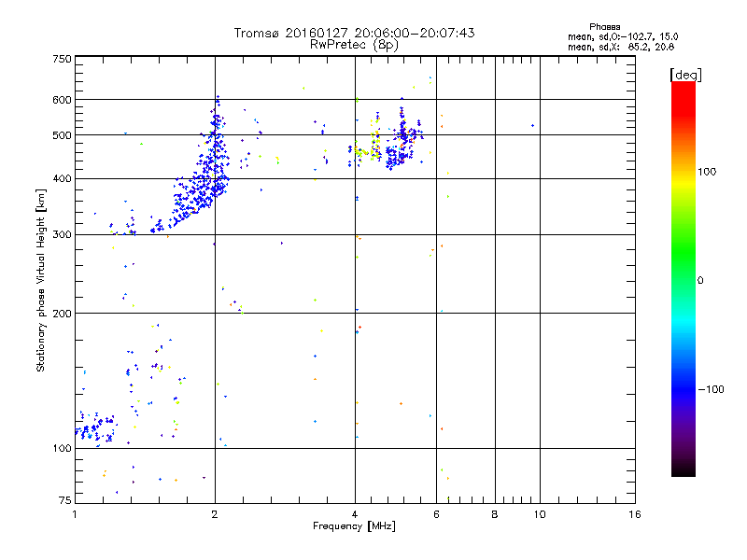
Task: Click the y-axis tick label '750'
Action: 62,59
